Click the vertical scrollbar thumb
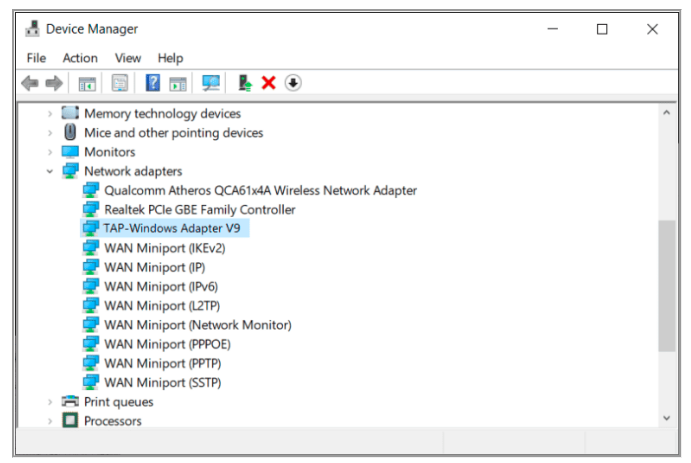The width and height of the screenshot is (691, 463). (666, 286)
